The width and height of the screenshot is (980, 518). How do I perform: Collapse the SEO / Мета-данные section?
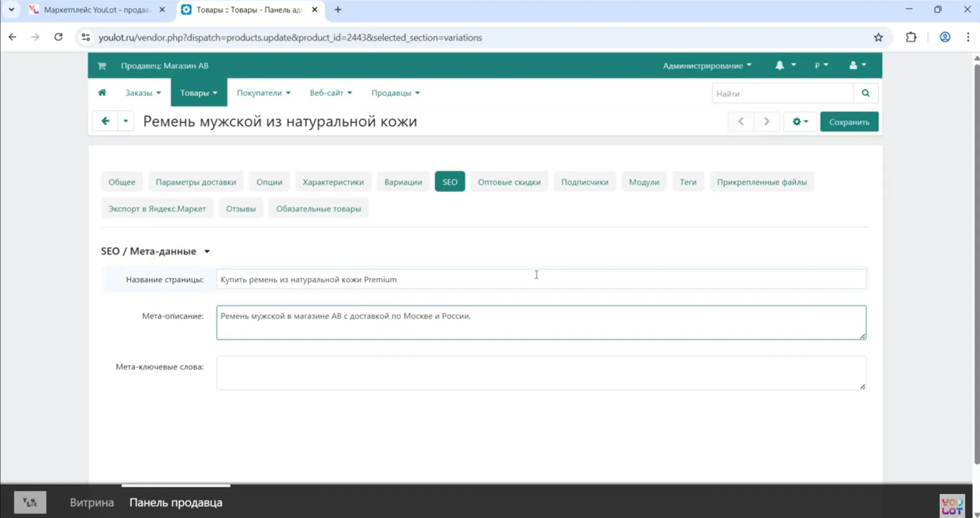(207, 251)
